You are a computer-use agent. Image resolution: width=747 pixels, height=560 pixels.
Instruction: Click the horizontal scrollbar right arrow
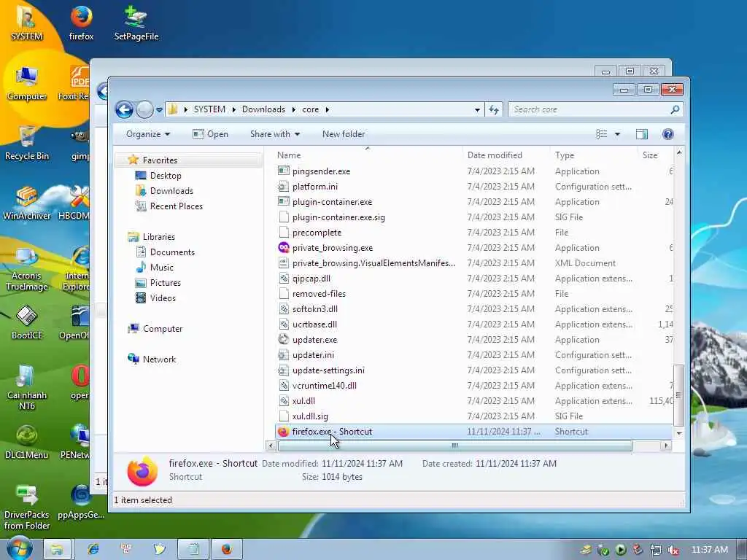[x=666, y=446]
